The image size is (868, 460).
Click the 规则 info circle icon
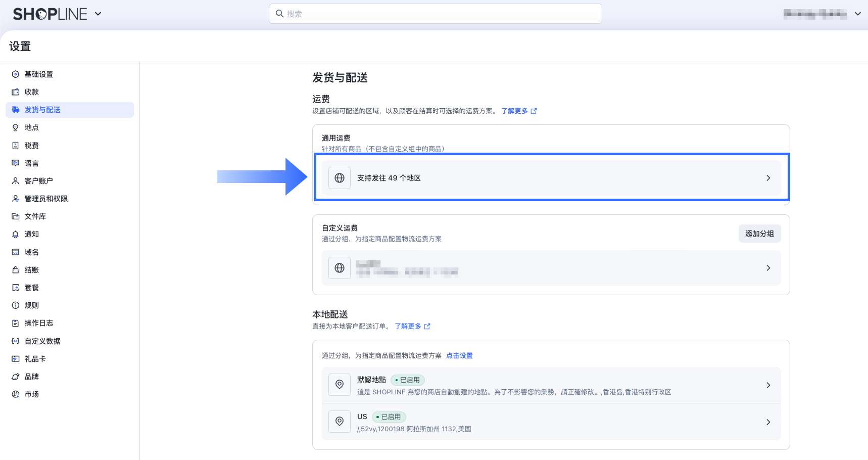coord(16,305)
